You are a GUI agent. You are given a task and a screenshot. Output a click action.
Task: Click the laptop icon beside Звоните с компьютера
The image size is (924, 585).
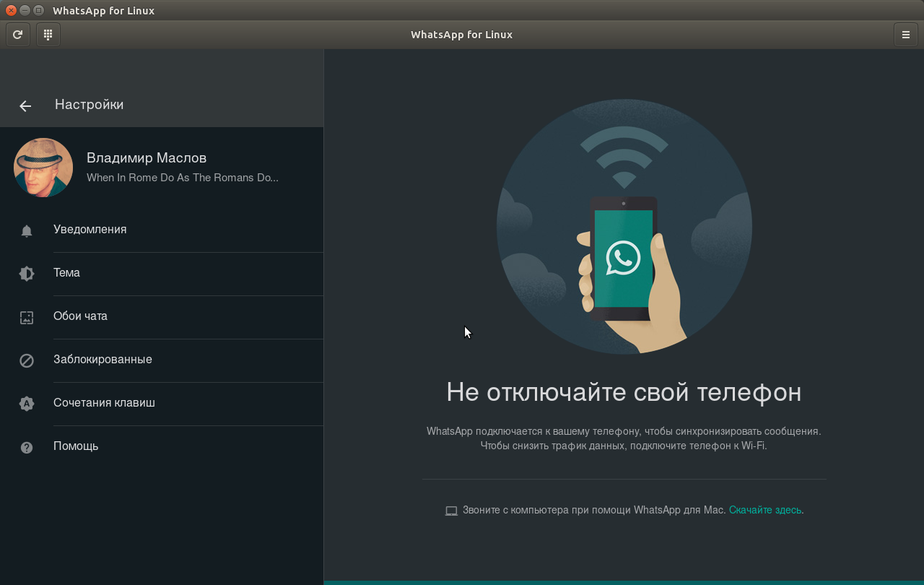point(451,511)
